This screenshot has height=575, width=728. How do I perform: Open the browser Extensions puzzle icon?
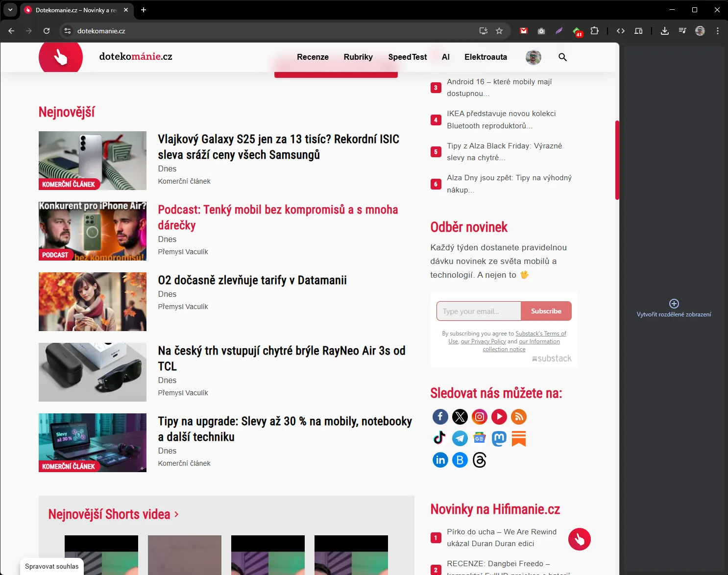(x=594, y=31)
